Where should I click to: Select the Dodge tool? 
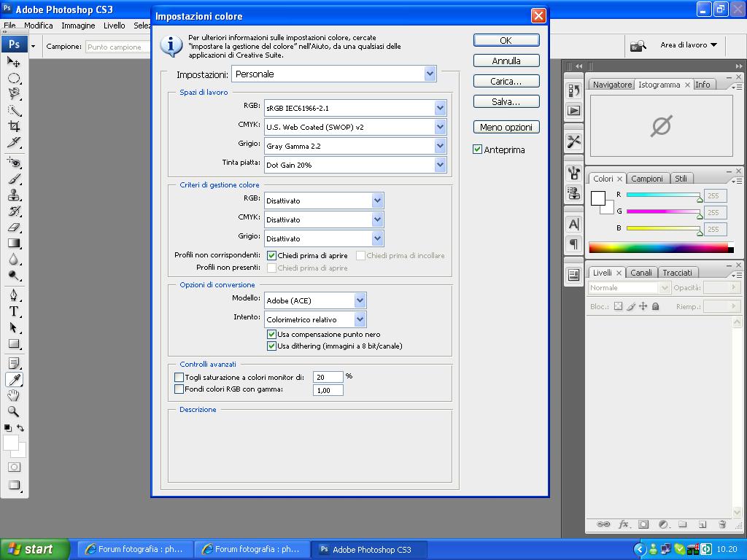14,275
